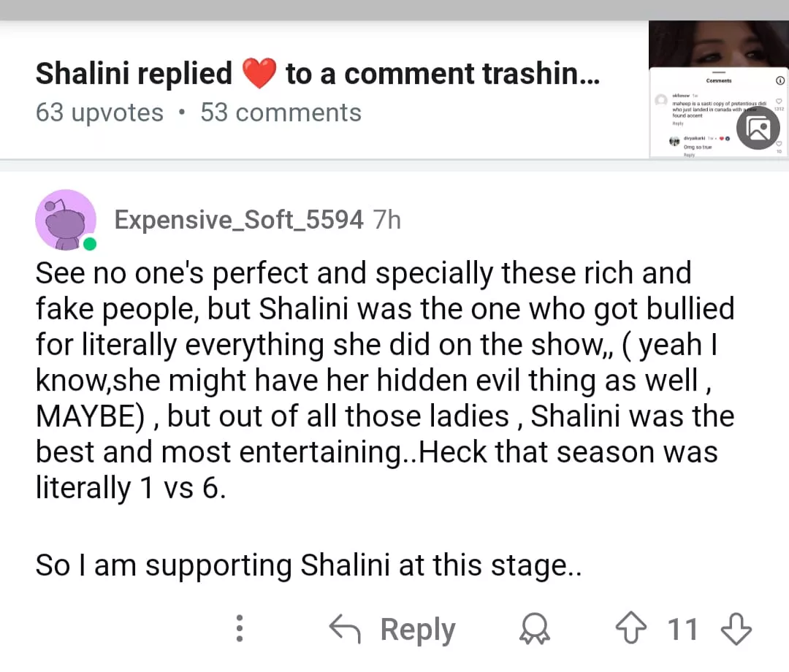Click the reply arrow icon

[345, 629]
